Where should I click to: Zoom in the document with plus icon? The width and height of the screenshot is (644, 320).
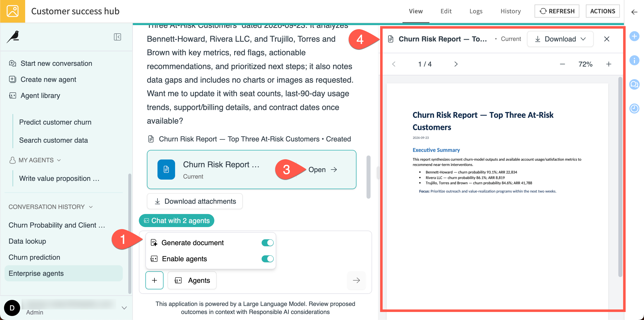(609, 64)
